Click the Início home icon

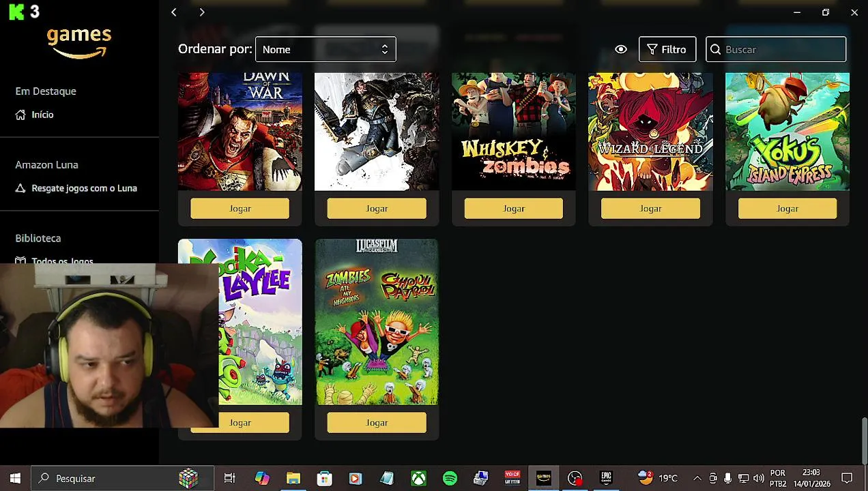point(20,115)
